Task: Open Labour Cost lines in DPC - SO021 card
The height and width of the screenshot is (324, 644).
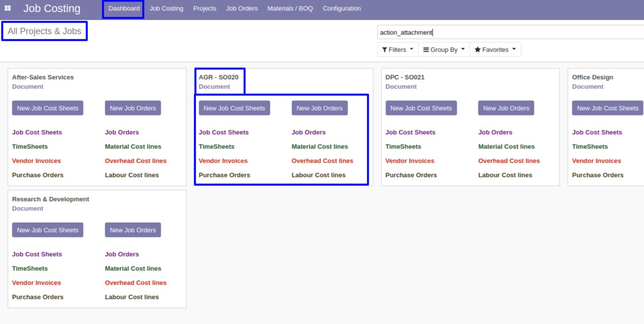Action: 505,175
